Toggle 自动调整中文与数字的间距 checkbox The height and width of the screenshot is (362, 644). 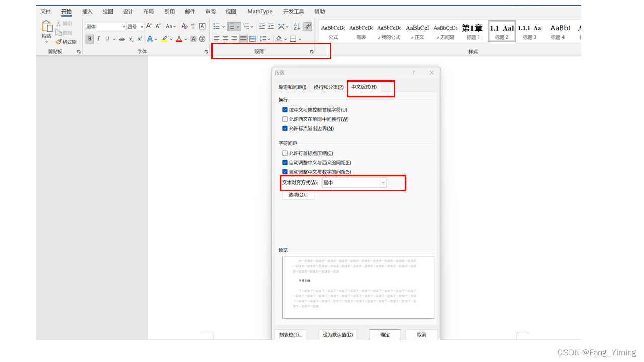(x=285, y=172)
